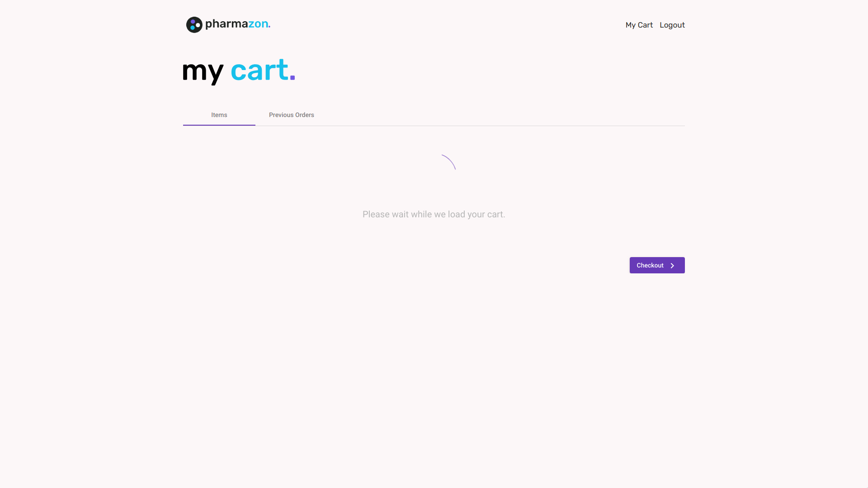This screenshot has width=868, height=488.
Task: Click the black 'my' heading word
Action: click(x=203, y=71)
